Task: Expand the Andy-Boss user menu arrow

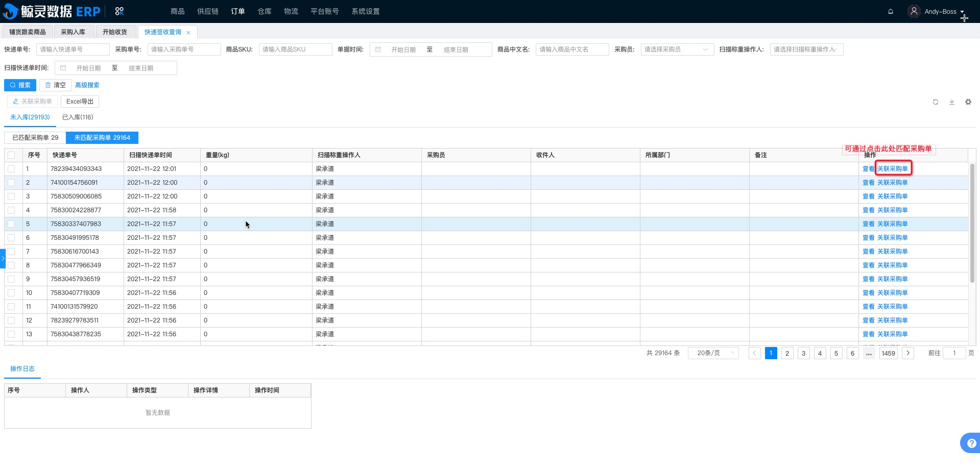Action: 962,12
